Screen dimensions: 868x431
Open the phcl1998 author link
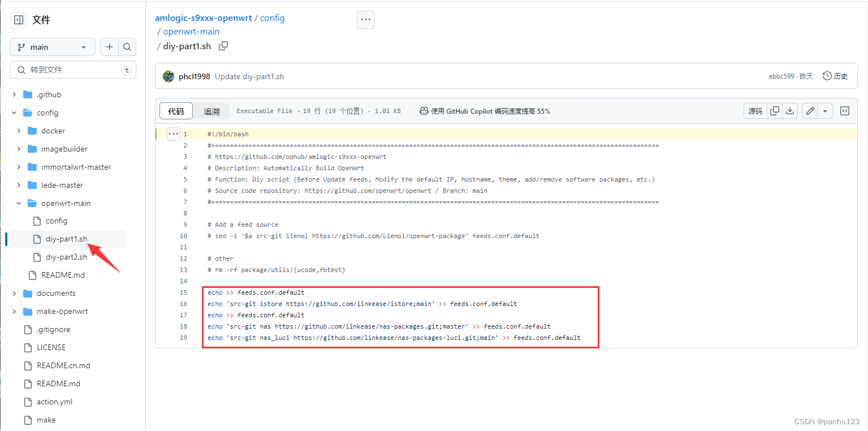(x=195, y=76)
